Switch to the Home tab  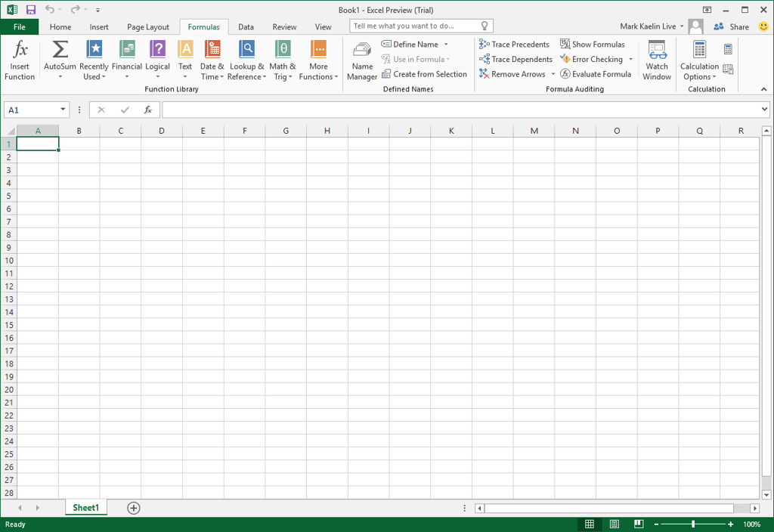tap(60, 26)
